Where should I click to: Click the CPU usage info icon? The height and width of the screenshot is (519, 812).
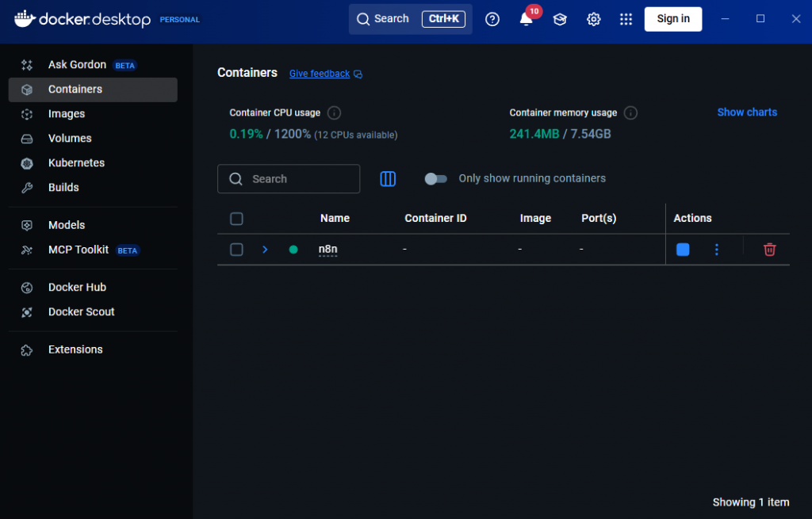334,113
